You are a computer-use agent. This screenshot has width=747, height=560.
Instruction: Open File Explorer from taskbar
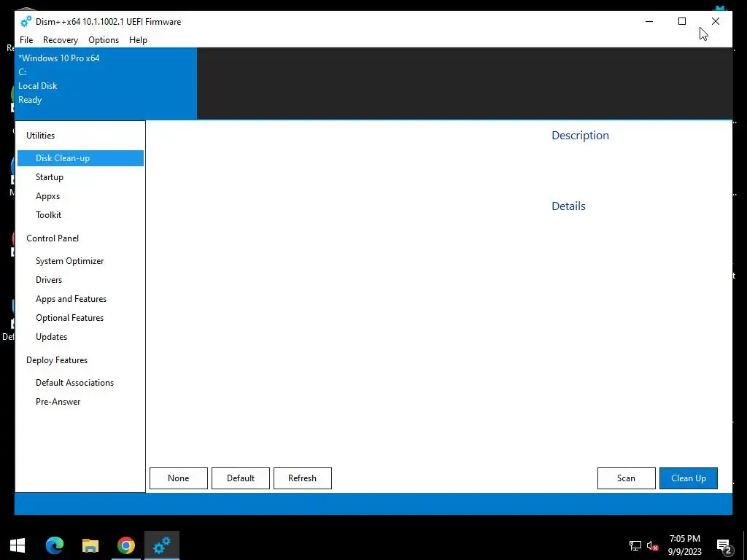click(90, 545)
